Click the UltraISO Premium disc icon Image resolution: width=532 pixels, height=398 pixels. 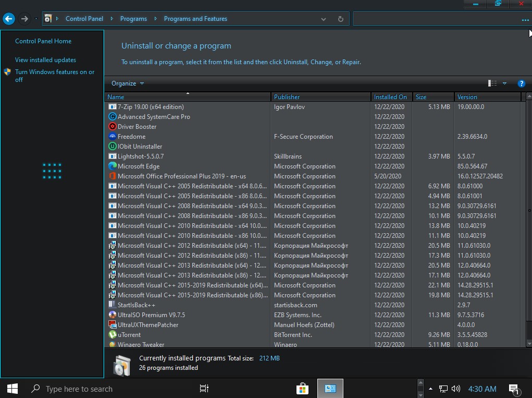pyautogui.click(x=113, y=315)
